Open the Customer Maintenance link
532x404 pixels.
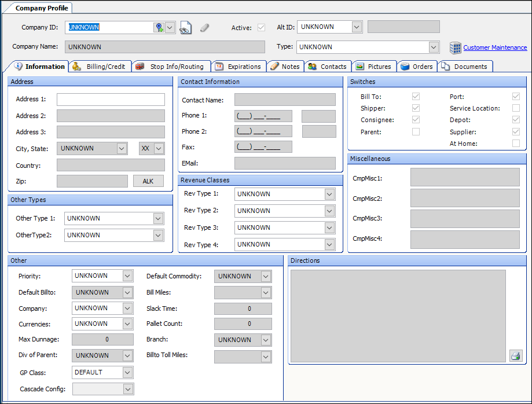(x=495, y=47)
